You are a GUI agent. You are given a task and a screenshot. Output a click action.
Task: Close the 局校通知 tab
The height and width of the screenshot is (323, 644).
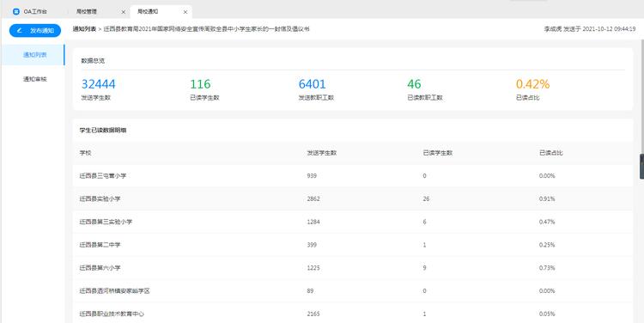click(185, 12)
